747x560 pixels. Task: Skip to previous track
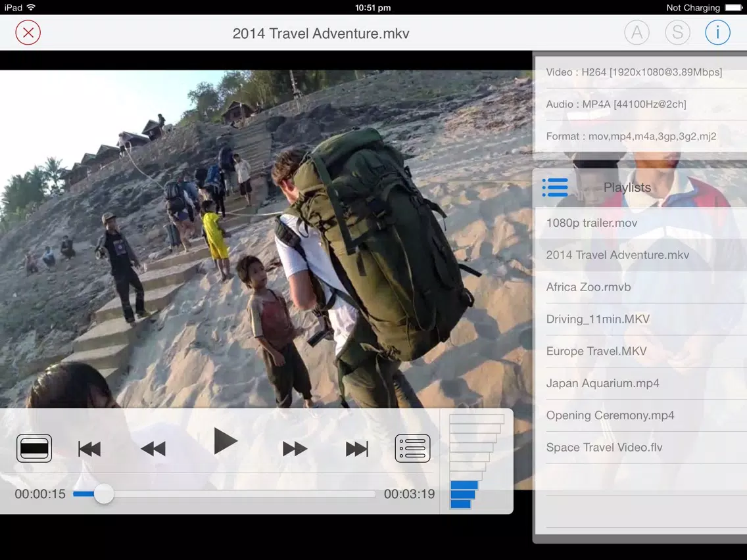(x=89, y=449)
